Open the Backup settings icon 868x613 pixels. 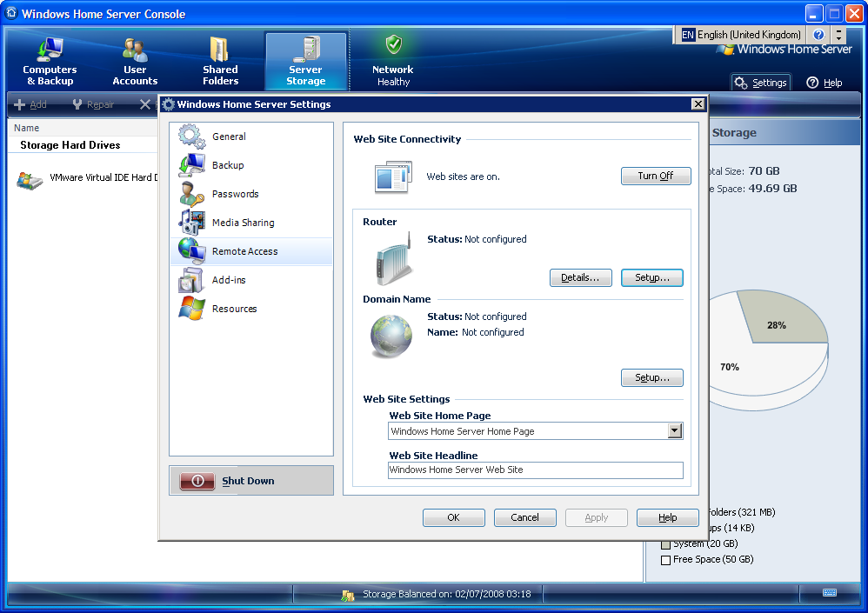(191, 165)
